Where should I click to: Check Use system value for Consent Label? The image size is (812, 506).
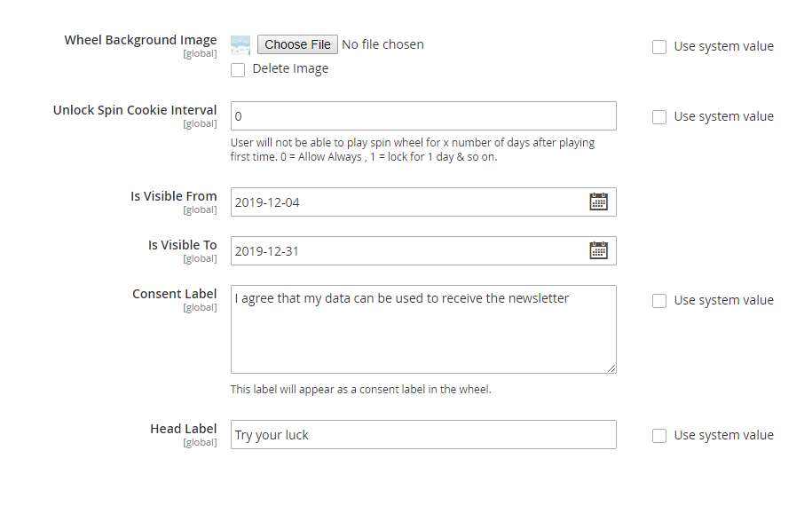[x=659, y=301]
